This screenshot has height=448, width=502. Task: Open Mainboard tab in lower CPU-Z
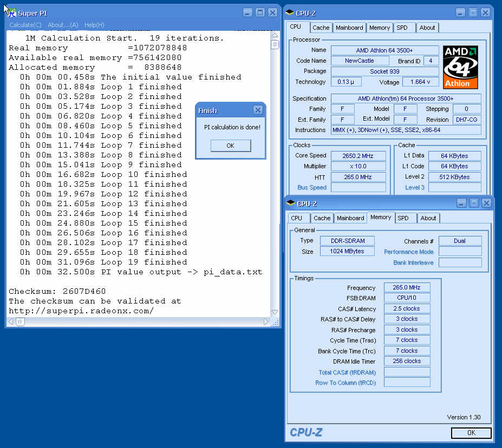350,218
